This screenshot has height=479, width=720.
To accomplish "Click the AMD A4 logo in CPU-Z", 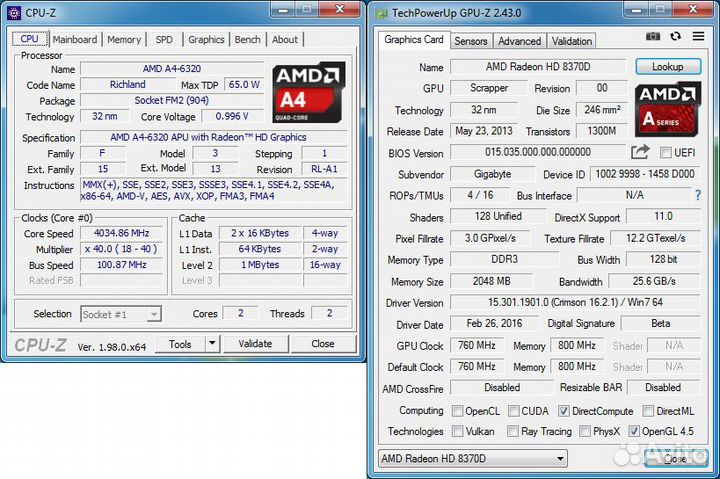I will 309,92.
